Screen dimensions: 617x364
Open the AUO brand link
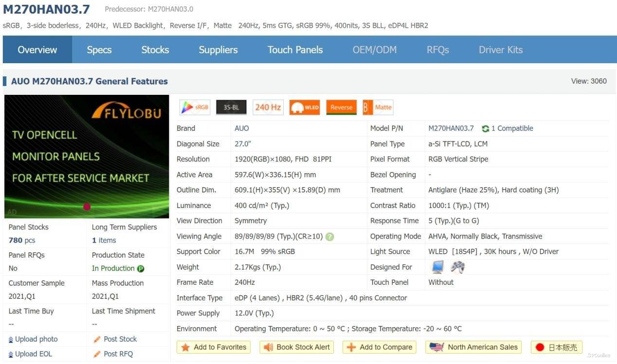tap(242, 128)
